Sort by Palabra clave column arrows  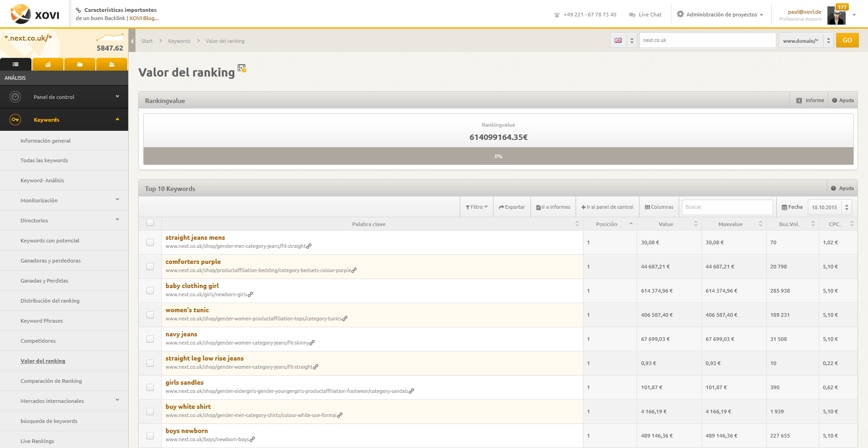point(577,224)
